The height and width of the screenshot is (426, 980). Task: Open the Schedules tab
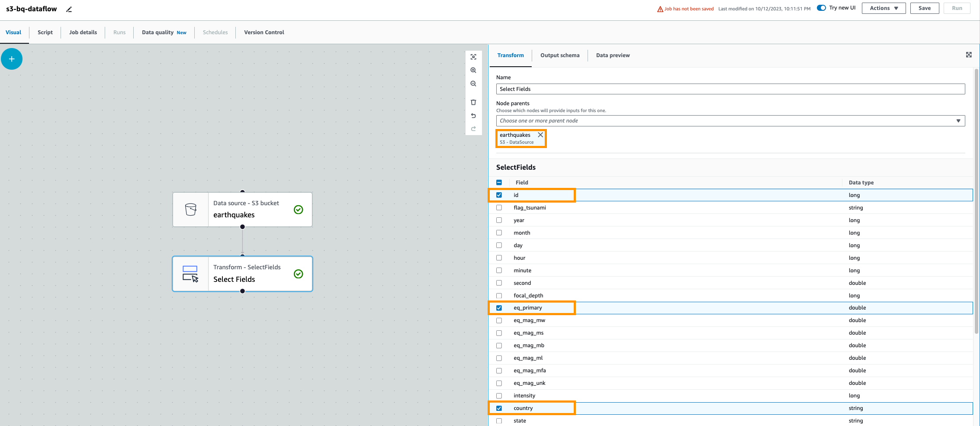(x=215, y=32)
